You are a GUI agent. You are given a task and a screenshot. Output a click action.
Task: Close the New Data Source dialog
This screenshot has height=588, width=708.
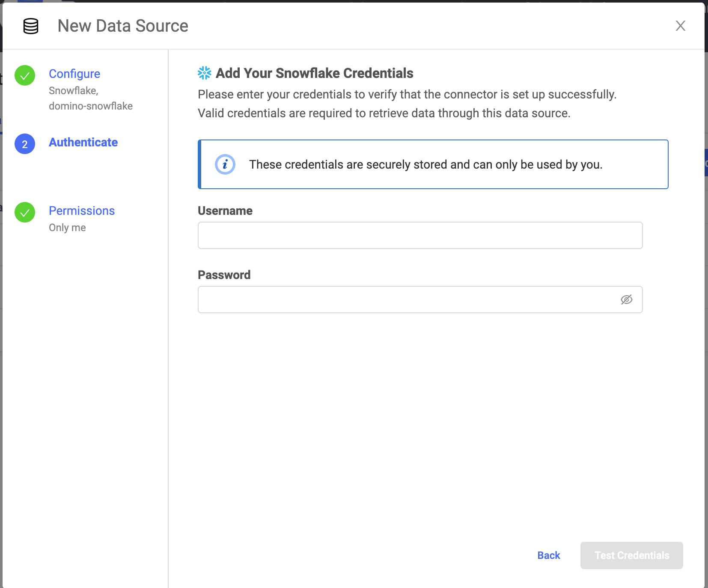pos(680,26)
